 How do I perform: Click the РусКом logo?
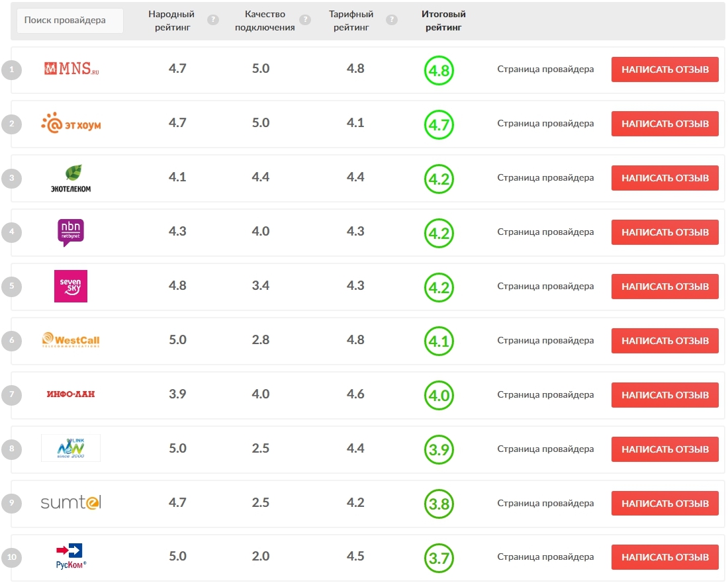(x=71, y=556)
